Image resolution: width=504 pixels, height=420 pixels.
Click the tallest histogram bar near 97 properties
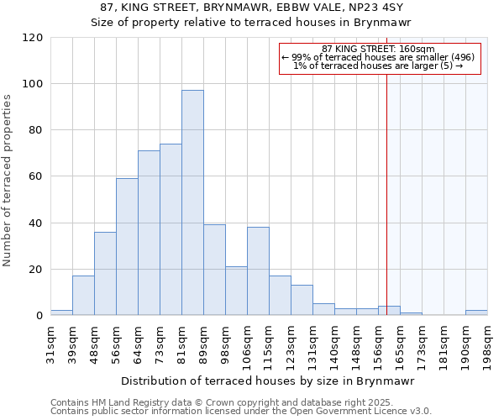click(x=192, y=202)
